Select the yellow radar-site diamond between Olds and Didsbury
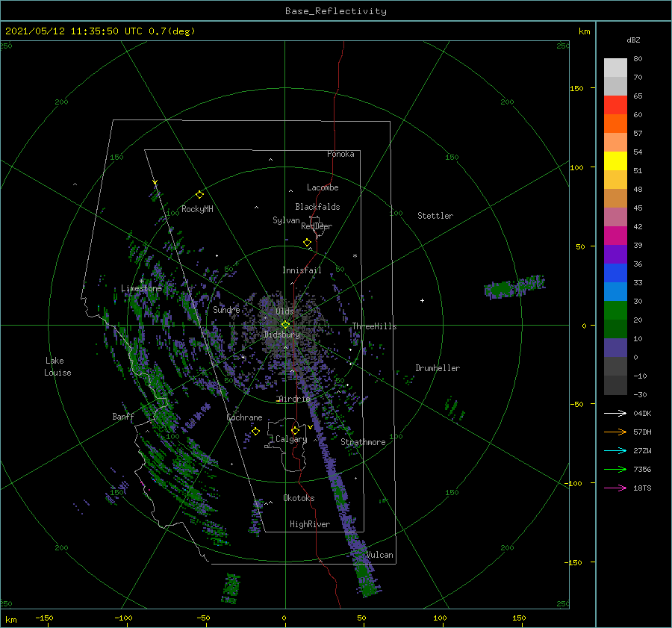Image resolution: width=672 pixels, height=628 pixels. tap(285, 325)
